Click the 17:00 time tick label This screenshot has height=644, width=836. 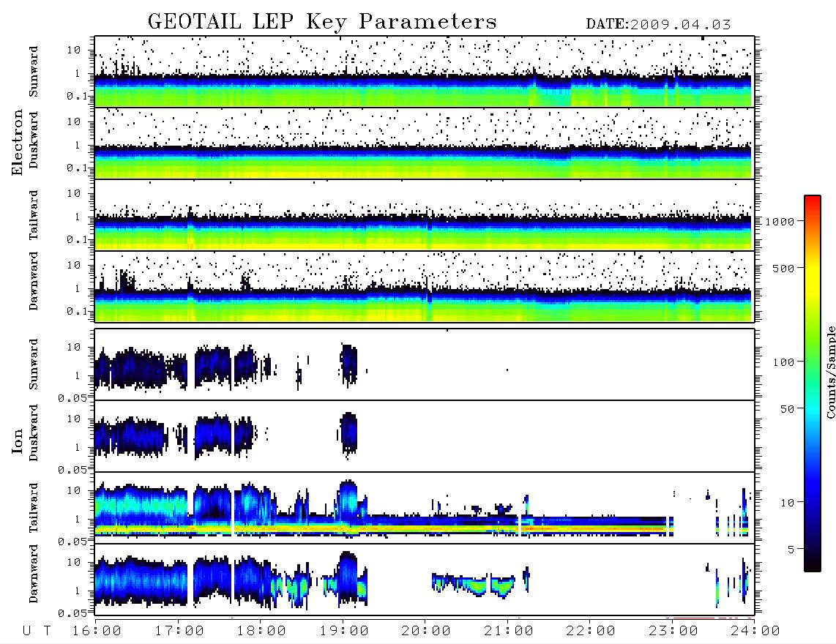(x=179, y=632)
